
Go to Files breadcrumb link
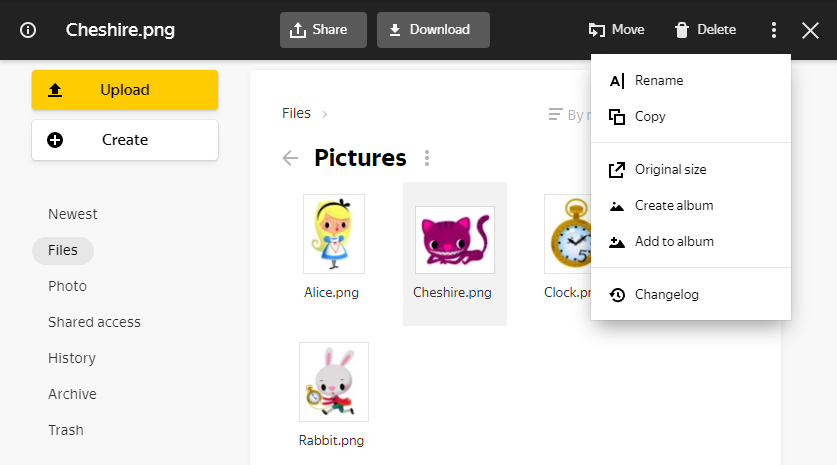(296, 113)
